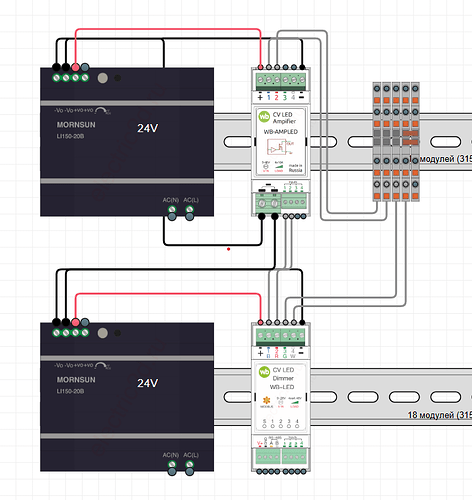This screenshot has width=472, height=500.
Task: Click the orange jumper bridge on terminal blocks
Action: [x=410, y=138]
